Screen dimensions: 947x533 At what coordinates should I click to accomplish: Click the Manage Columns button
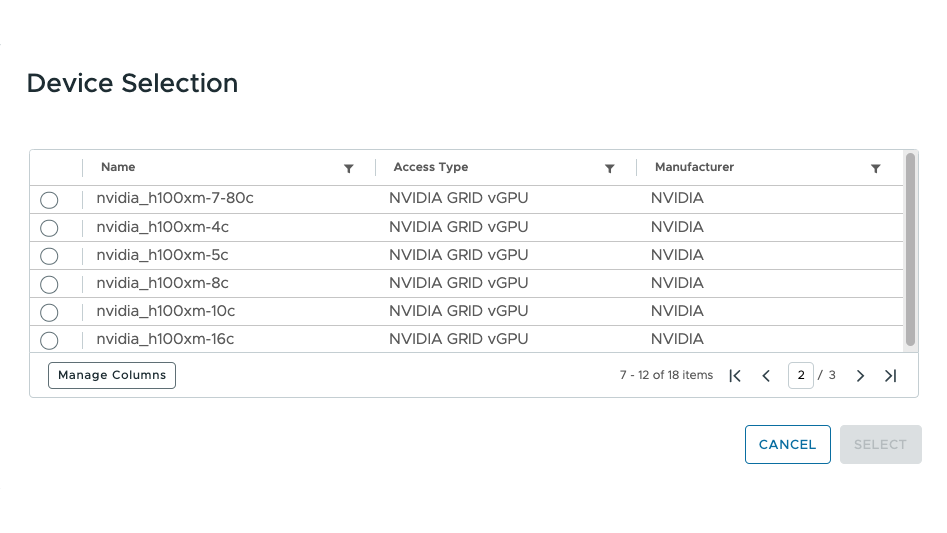(112, 375)
